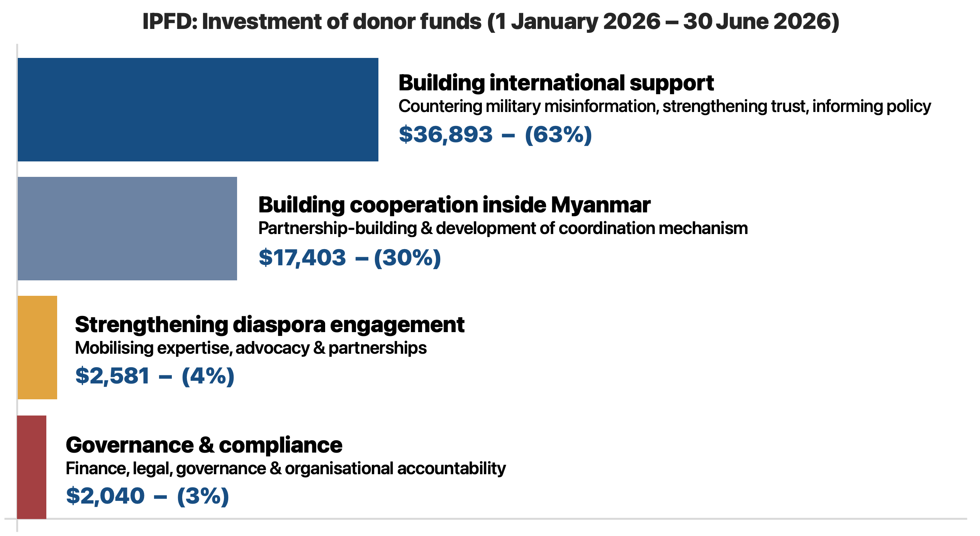Click the dark blue international support bar

tap(198, 110)
